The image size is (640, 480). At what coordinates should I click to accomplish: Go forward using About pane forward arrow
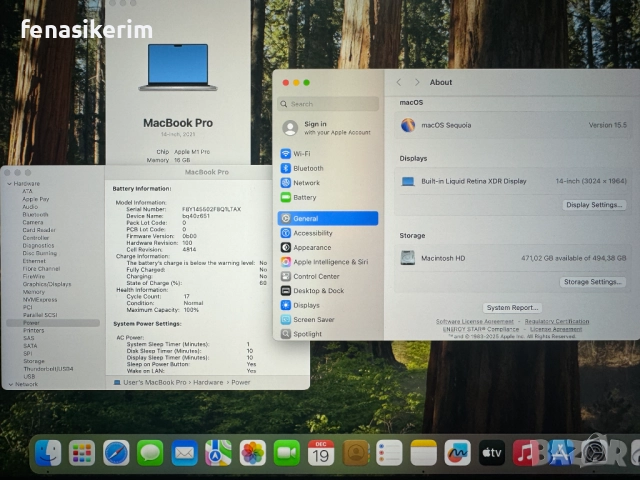[x=417, y=82]
